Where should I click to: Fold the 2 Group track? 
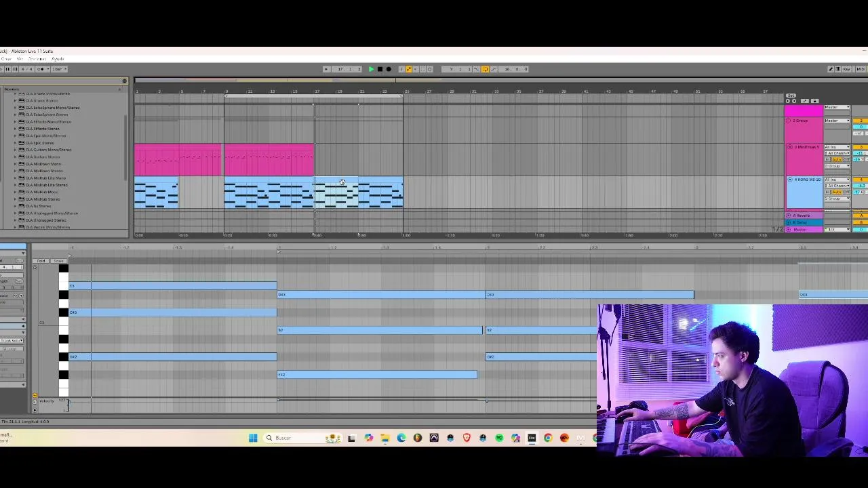(x=788, y=121)
